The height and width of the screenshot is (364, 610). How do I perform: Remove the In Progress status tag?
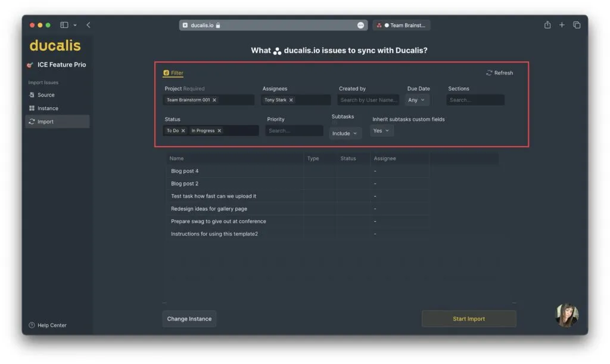[219, 130]
